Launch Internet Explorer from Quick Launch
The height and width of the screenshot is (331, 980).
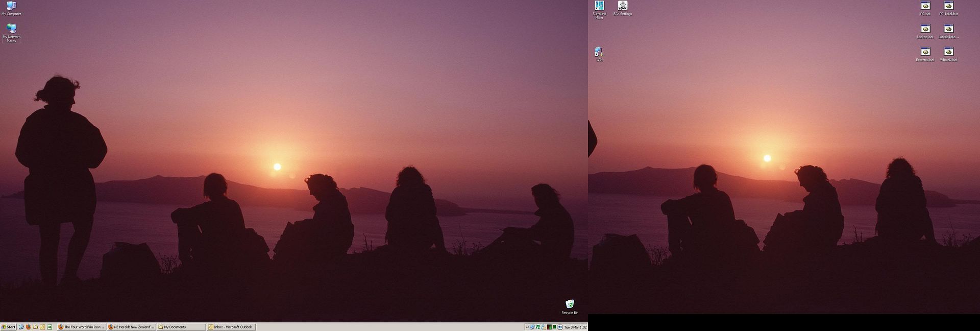click(21, 327)
